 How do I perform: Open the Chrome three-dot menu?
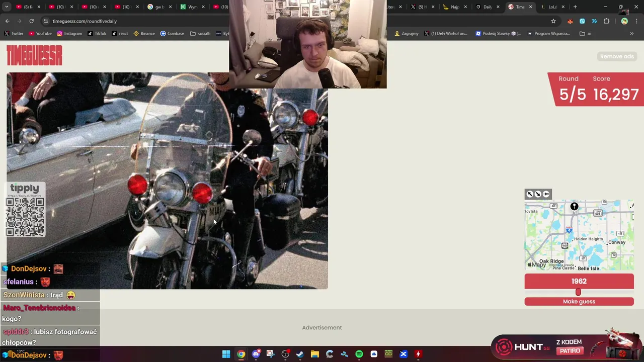tap(636, 21)
